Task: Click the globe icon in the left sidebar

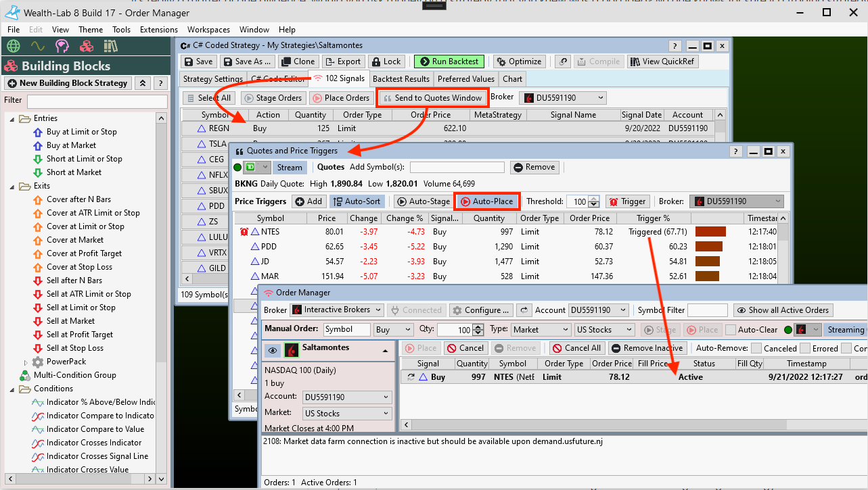Action: pos(13,47)
